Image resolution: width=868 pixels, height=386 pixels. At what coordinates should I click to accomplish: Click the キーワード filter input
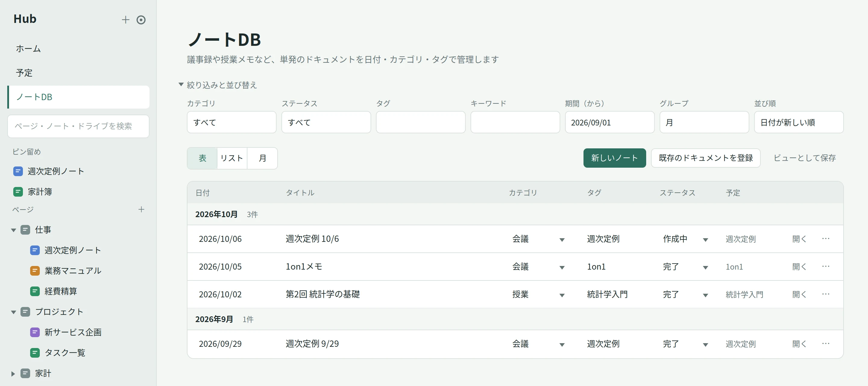pyautogui.click(x=515, y=122)
